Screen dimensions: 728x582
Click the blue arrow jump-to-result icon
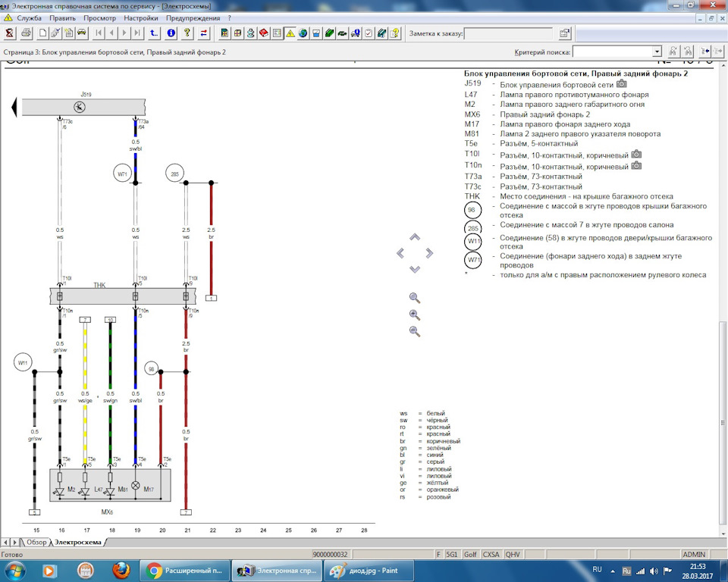click(x=704, y=52)
